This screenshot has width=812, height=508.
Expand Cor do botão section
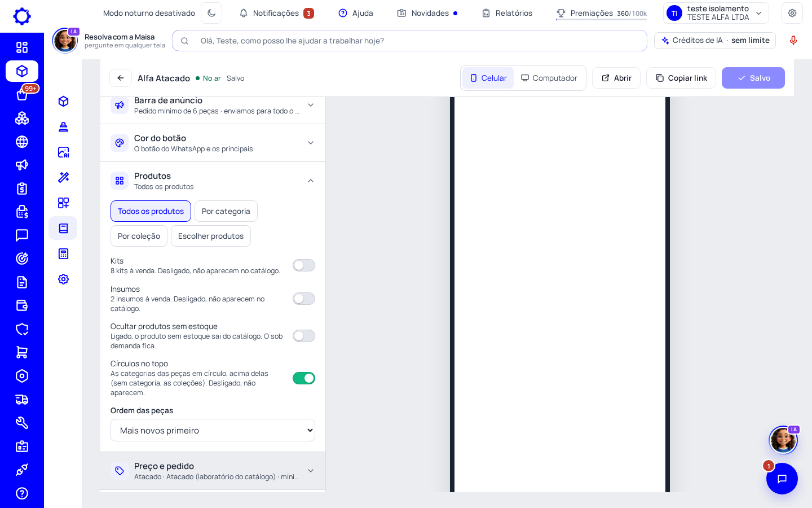point(213,143)
